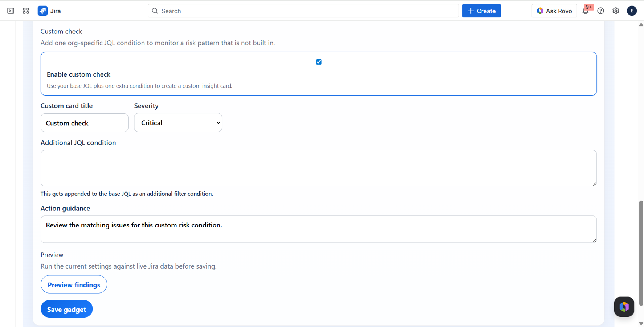Click the Jira logo icon
The image size is (644, 327).
[x=42, y=11]
